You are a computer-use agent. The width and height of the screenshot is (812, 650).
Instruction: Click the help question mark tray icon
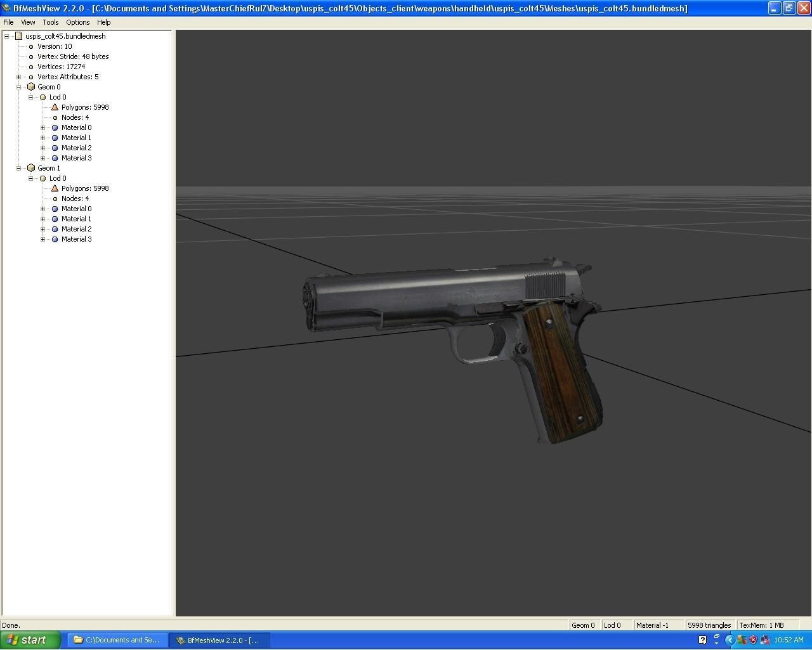click(x=702, y=640)
